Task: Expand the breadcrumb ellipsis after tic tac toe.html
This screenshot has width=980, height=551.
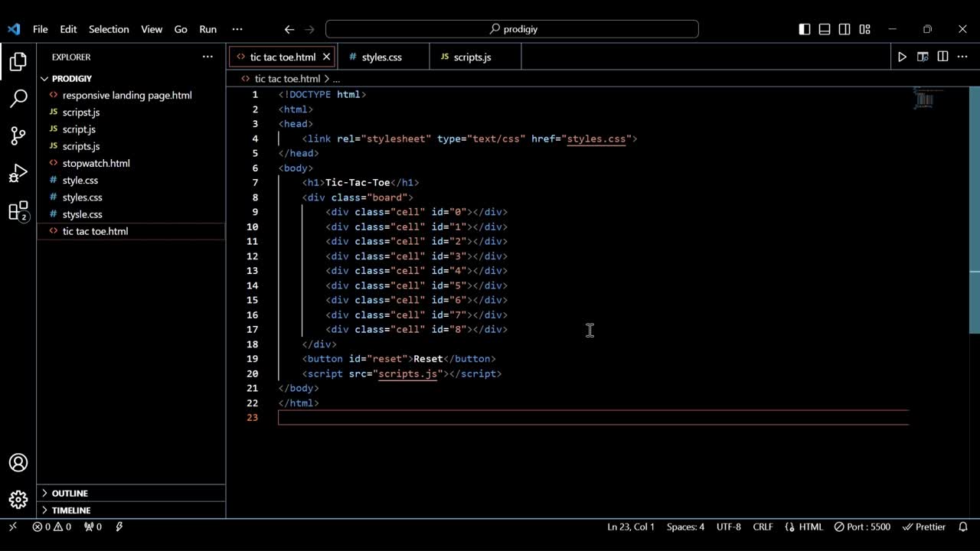Action: (336, 79)
